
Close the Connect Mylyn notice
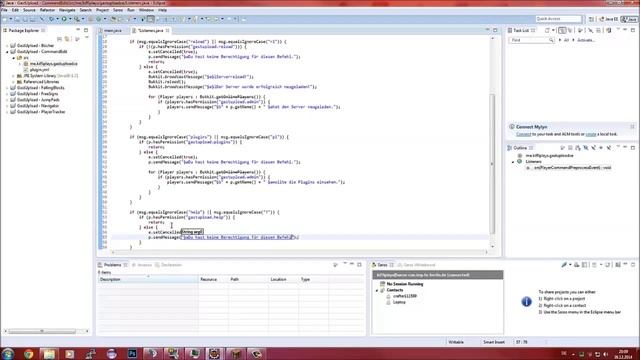632,127
